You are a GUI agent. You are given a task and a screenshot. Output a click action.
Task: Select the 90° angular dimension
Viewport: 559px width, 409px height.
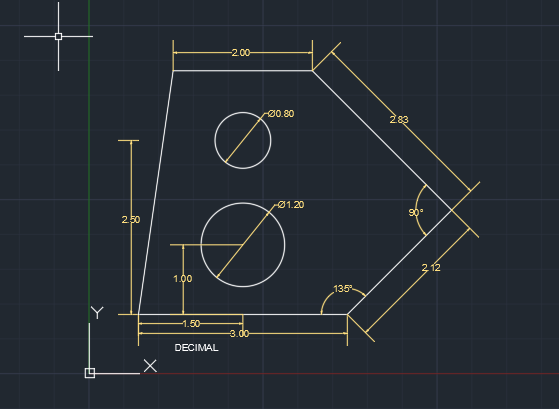click(x=416, y=213)
